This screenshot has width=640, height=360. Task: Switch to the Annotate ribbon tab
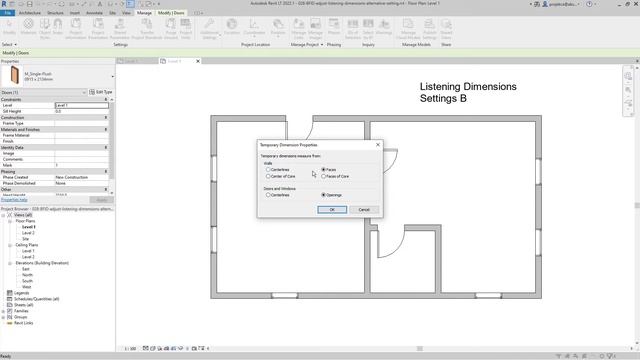pyautogui.click(x=94, y=13)
